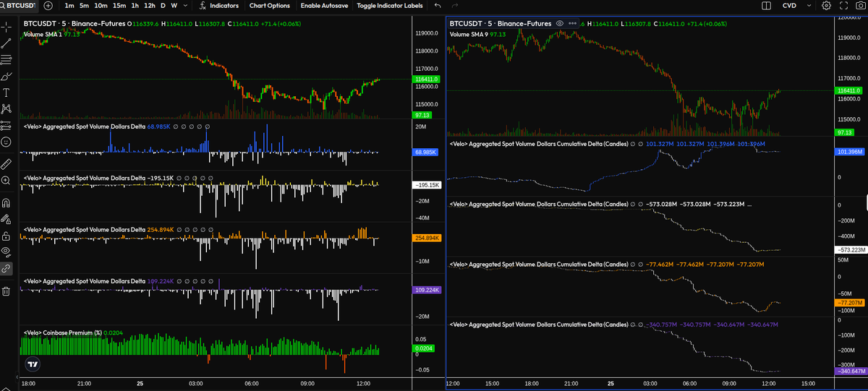
Task: Switch to the 15m timeframe
Action: point(119,5)
